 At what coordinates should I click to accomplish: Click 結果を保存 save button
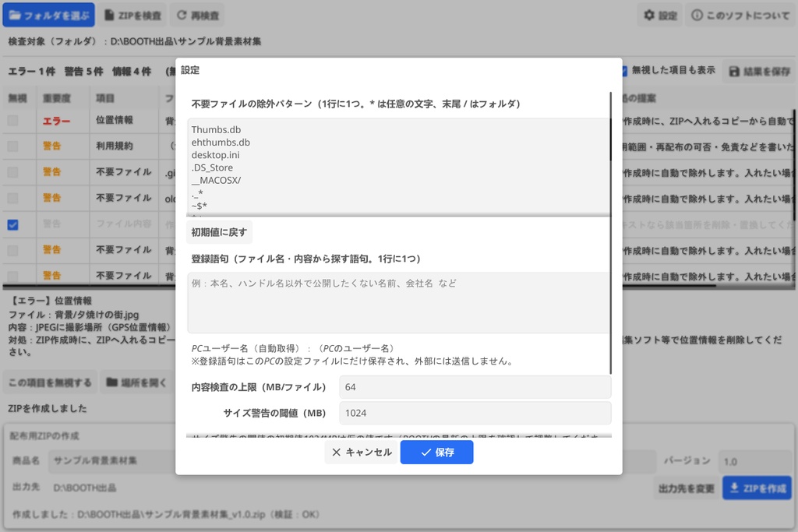tap(759, 72)
